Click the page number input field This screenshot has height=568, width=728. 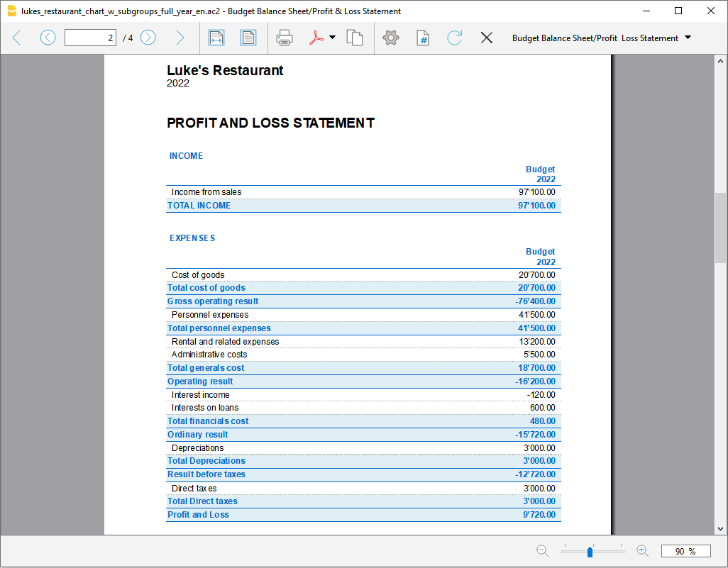[x=90, y=38]
